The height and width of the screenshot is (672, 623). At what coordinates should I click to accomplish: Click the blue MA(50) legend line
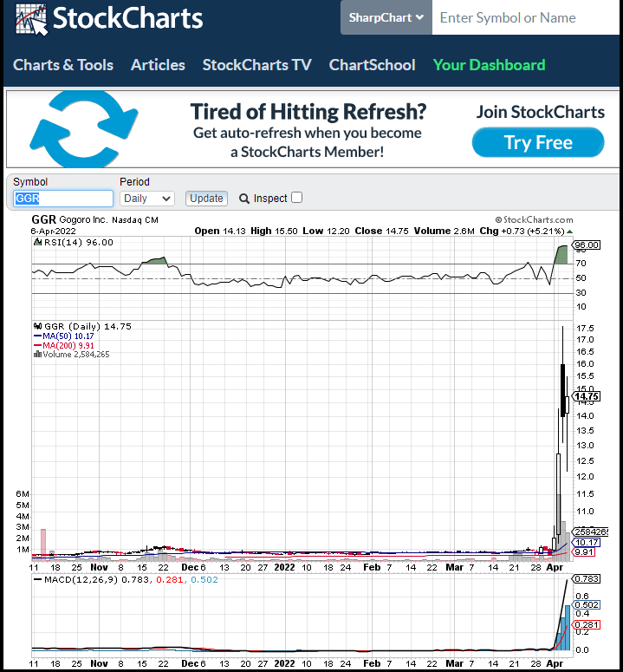pyautogui.click(x=37, y=336)
